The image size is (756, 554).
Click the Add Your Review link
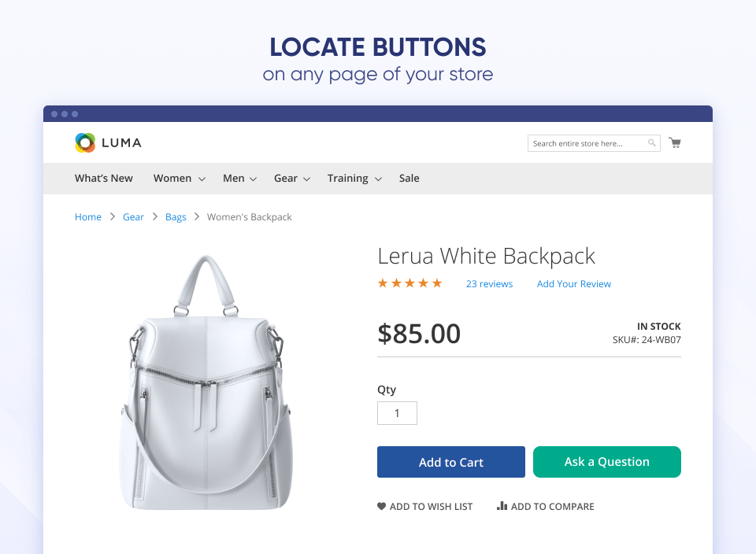(x=573, y=284)
